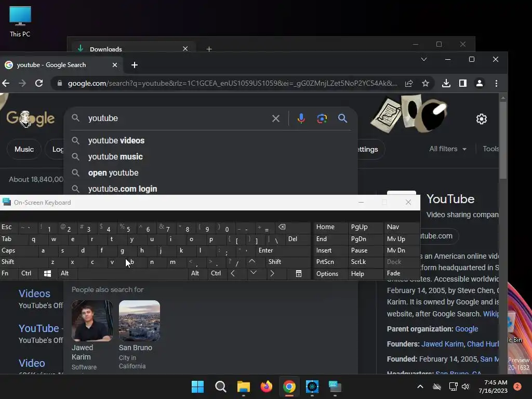Click the Windows logo key on keyboard
This screenshot has width=532, height=399.
pos(47,273)
